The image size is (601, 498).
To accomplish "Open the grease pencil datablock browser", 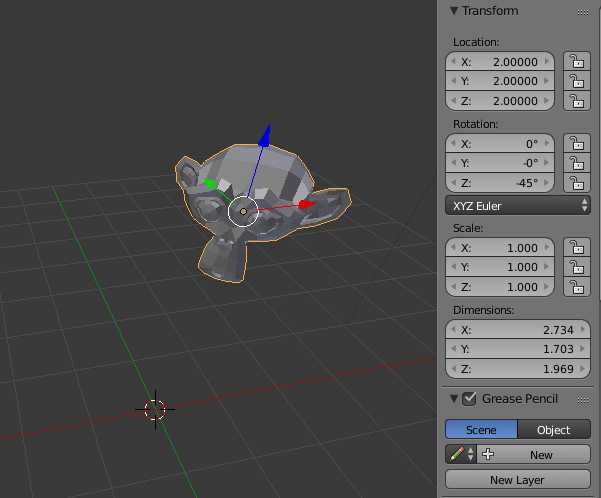I will (x=461, y=455).
